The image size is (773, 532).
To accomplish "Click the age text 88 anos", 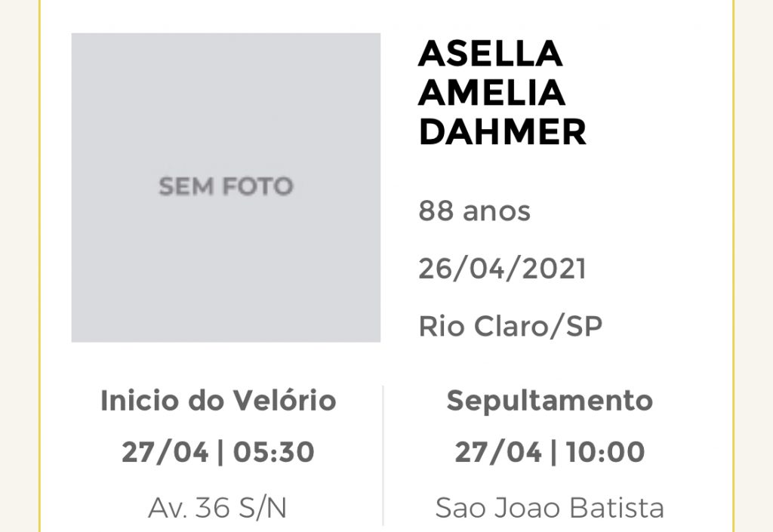I will coord(474,211).
